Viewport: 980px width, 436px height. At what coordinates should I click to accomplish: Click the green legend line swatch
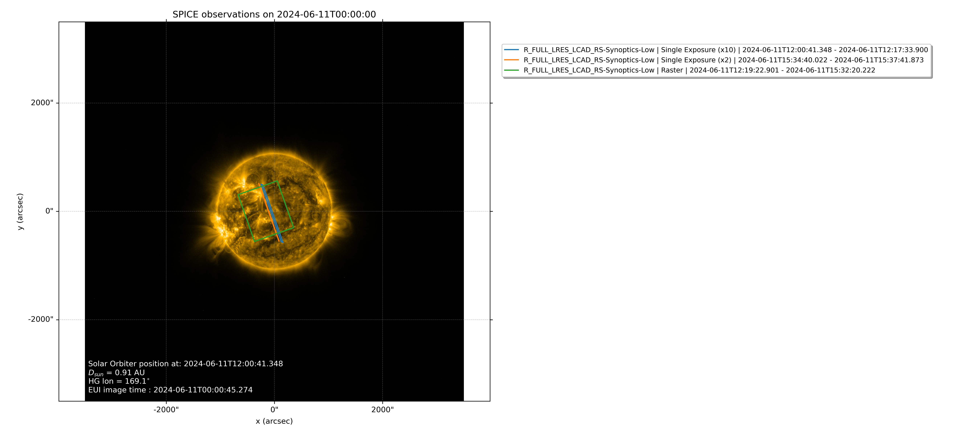pos(511,70)
